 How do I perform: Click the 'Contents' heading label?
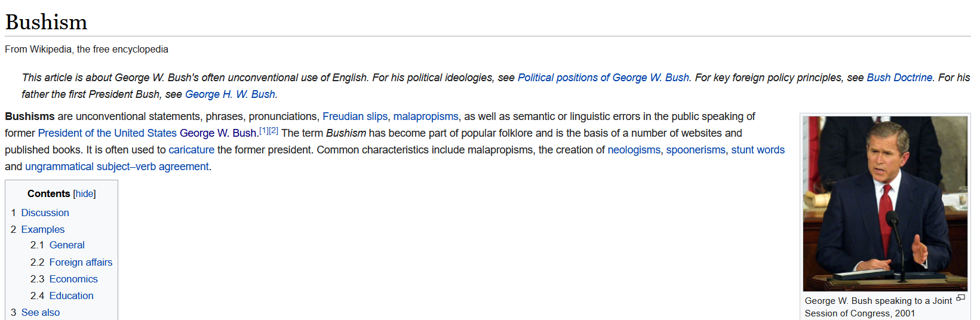(x=49, y=193)
